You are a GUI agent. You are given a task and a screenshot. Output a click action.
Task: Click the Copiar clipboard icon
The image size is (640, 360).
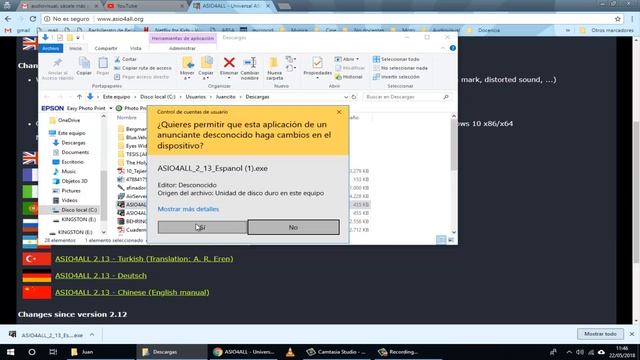(84, 62)
